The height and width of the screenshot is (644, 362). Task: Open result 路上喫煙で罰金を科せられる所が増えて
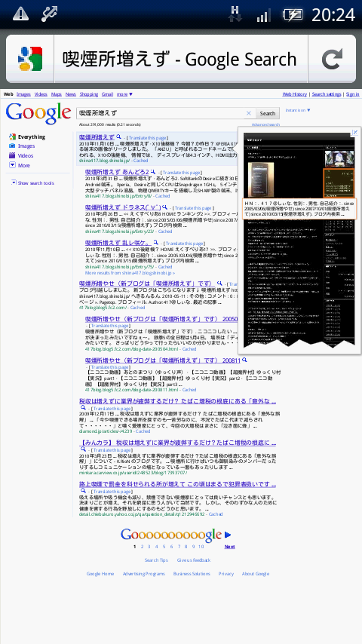click(177, 485)
